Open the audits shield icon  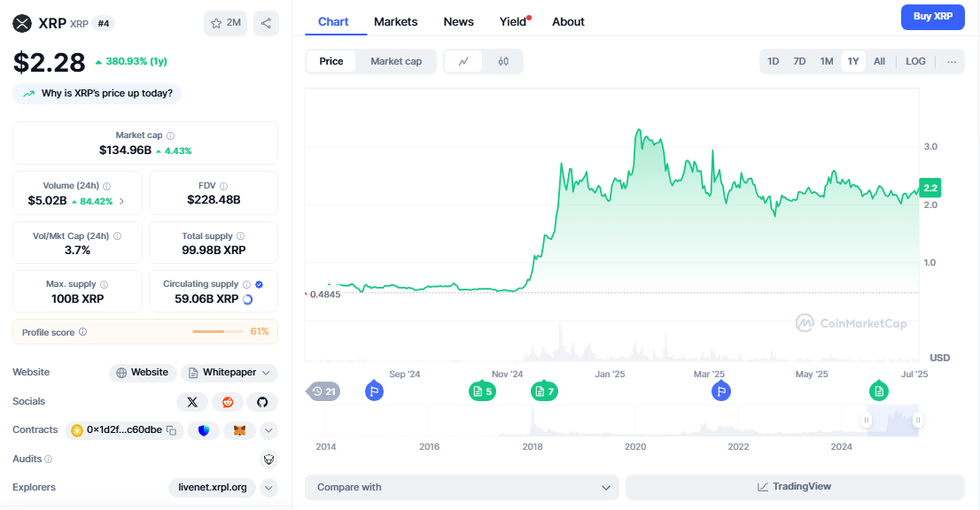pyautogui.click(x=268, y=460)
